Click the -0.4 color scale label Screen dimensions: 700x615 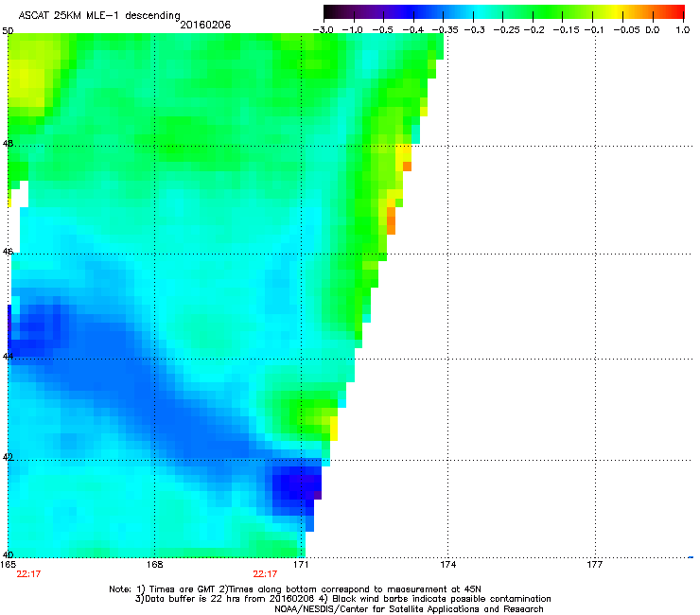(x=413, y=30)
